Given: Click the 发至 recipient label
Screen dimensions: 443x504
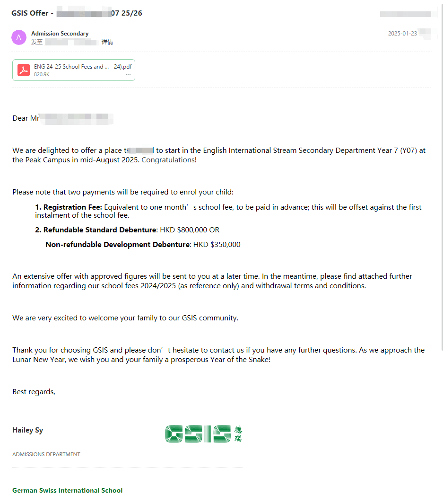Looking at the screenshot, I should (x=37, y=42).
